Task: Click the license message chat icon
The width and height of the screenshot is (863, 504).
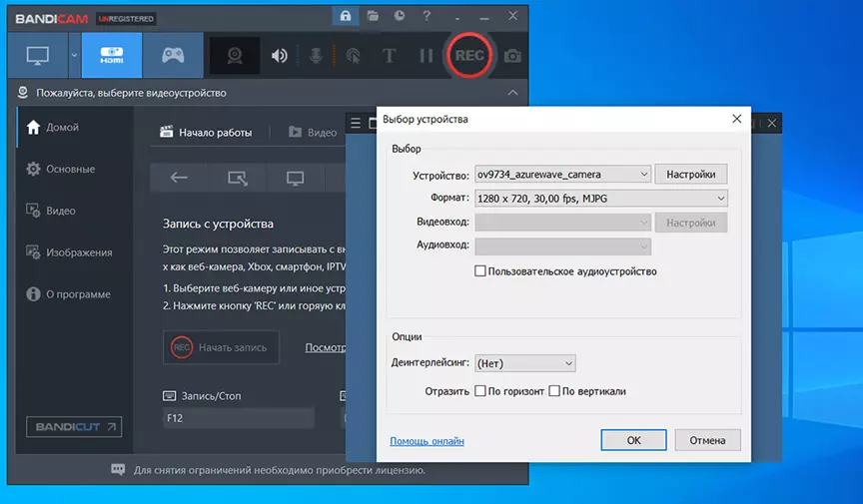Action: coord(118,470)
